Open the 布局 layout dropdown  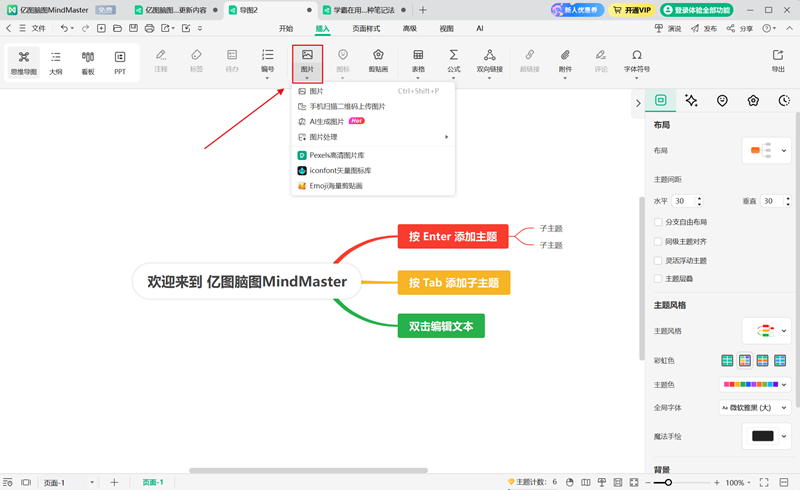tap(766, 151)
